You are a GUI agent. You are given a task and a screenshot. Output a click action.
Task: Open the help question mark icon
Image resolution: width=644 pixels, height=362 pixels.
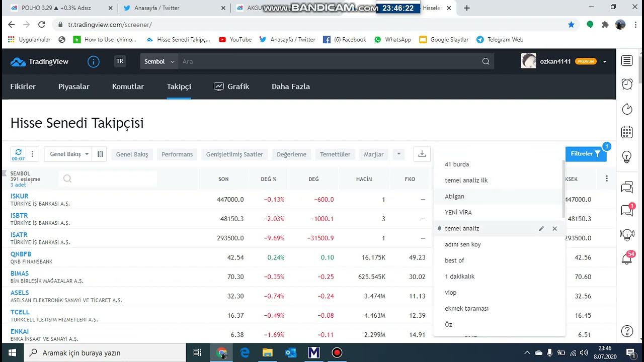point(627,331)
